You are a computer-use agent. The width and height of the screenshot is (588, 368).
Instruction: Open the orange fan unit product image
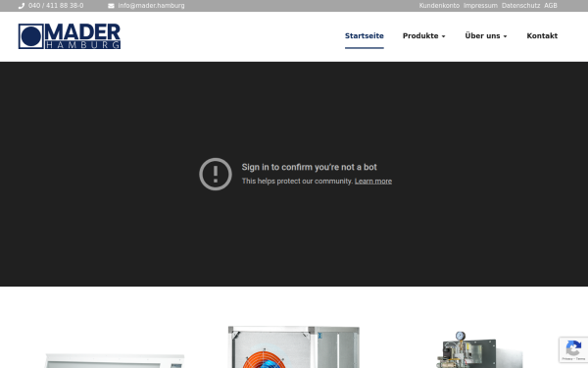(x=294, y=347)
